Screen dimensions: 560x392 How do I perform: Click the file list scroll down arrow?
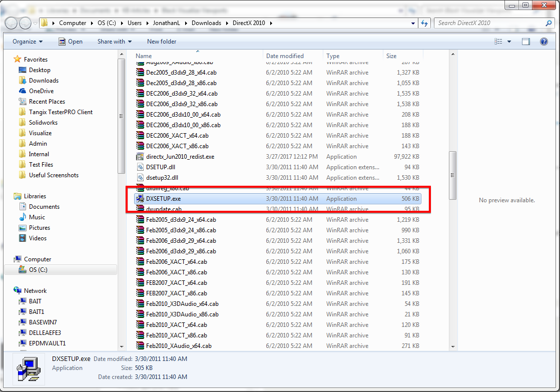click(x=453, y=346)
